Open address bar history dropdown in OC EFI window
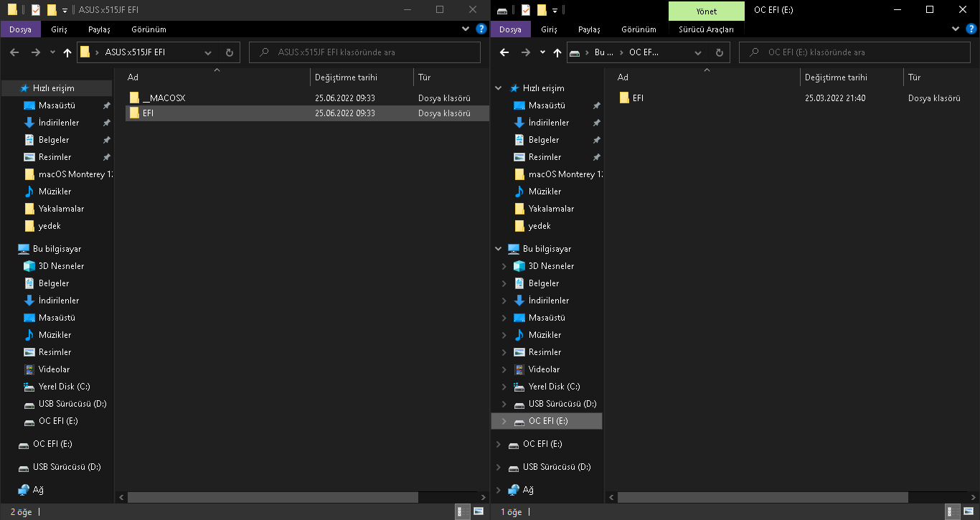This screenshot has width=980, height=520. click(698, 52)
